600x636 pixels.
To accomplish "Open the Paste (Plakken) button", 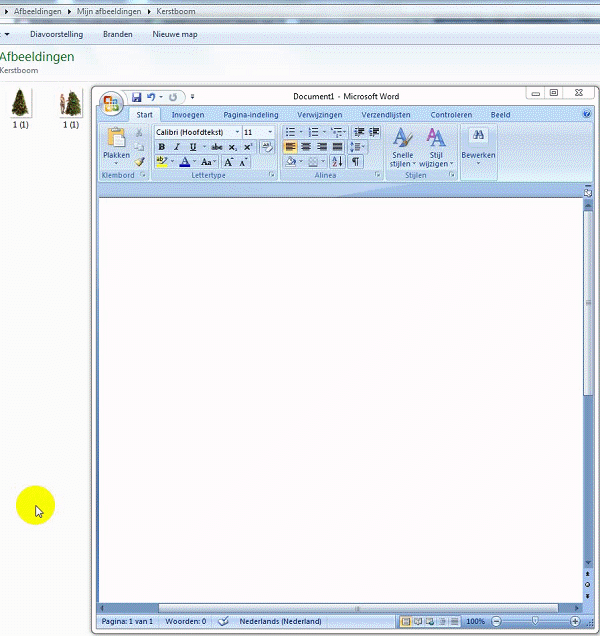I will pos(116,146).
